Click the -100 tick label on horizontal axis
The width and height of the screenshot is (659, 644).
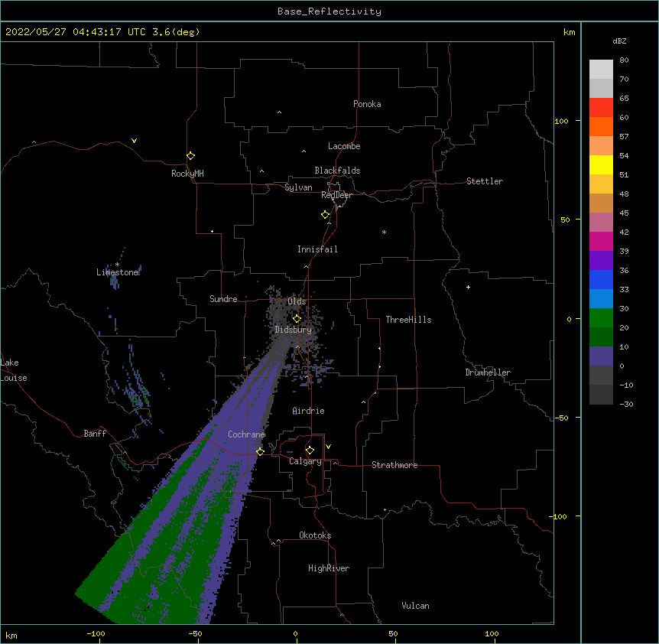(96, 633)
